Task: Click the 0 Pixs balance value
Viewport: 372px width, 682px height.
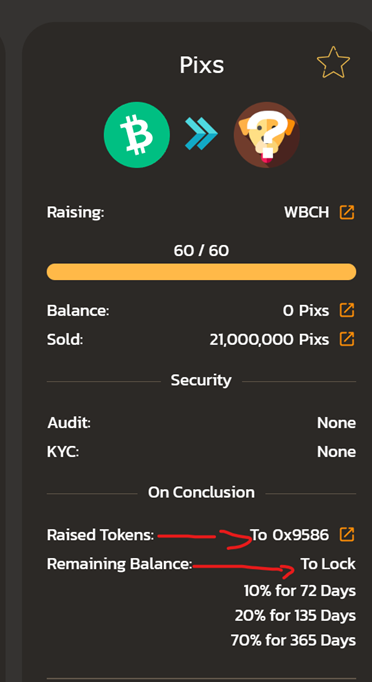Action: (x=306, y=311)
